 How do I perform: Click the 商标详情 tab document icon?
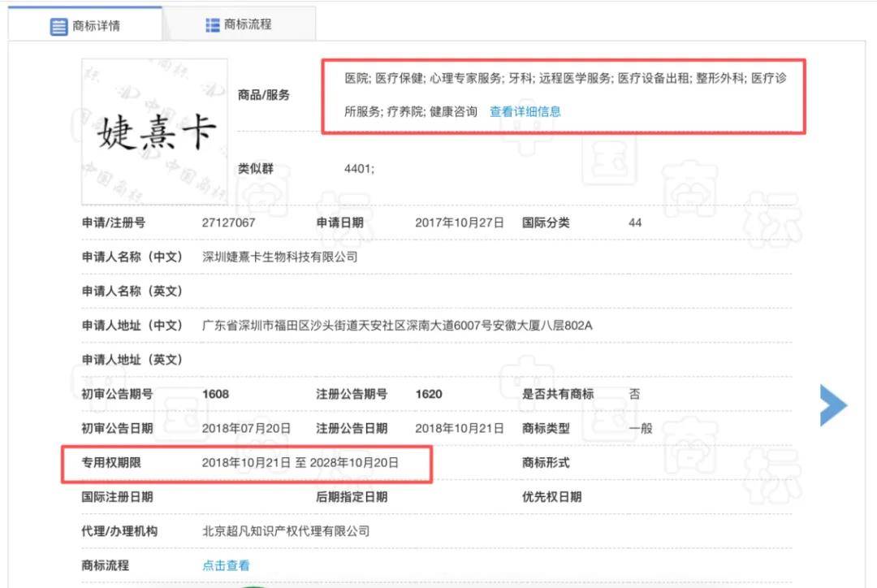pyautogui.click(x=57, y=26)
